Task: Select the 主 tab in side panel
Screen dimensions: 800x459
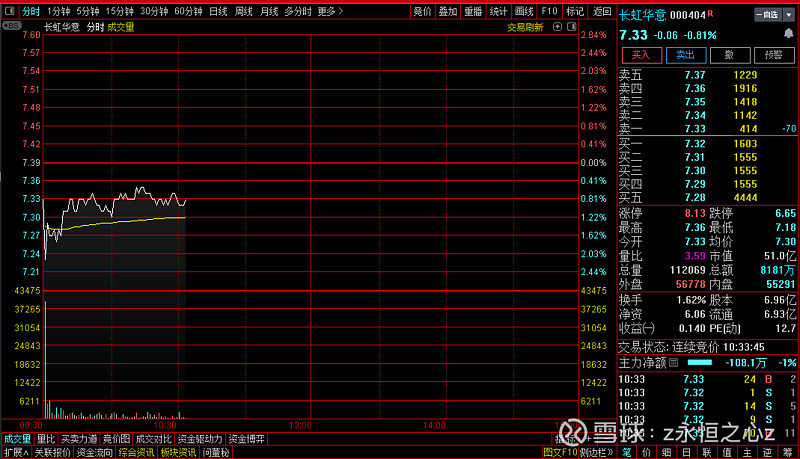Action: (747, 452)
